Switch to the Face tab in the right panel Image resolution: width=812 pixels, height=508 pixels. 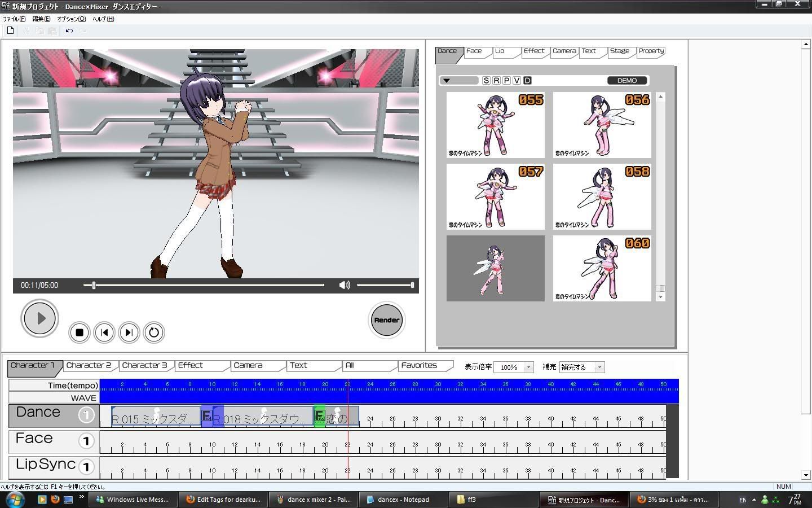coord(476,51)
